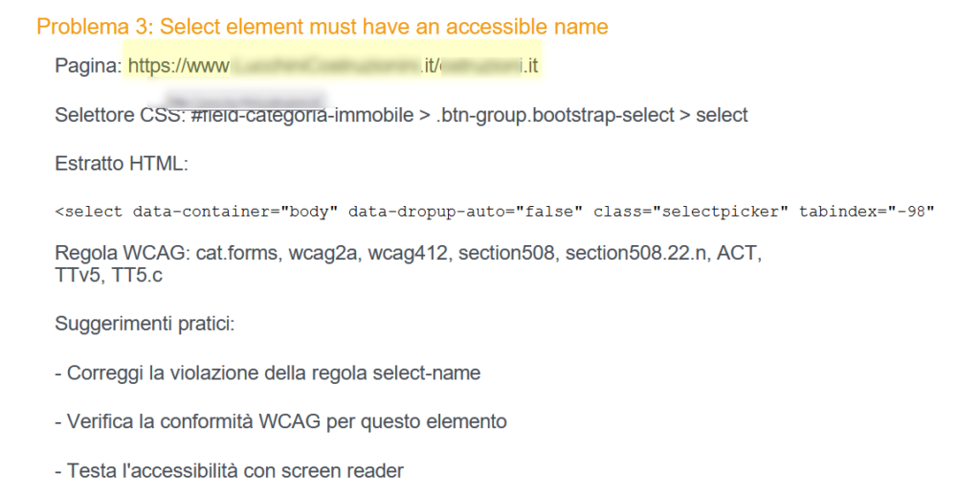Click the 'Pagina:' label
This screenshot has width=980, height=498.
coord(88,66)
